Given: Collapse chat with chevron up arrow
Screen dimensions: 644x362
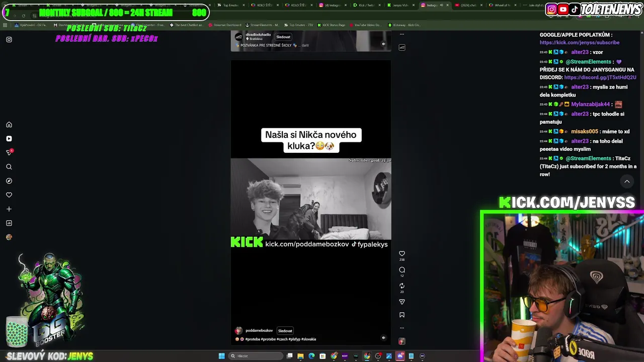Looking at the screenshot, I should [627, 182].
